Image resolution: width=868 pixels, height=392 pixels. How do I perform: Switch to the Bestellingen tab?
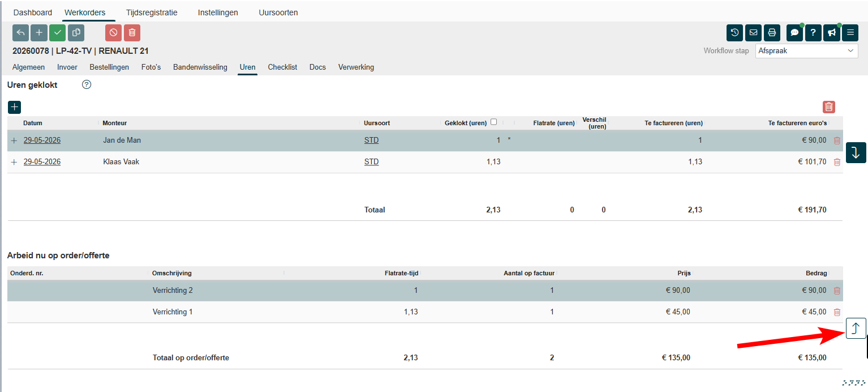point(109,67)
